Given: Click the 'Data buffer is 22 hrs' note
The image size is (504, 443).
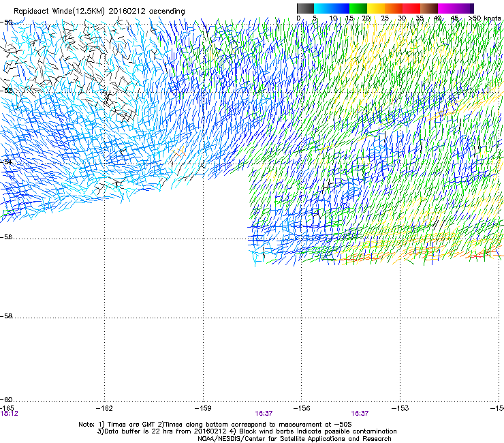Looking at the screenshot, I should point(247,431).
